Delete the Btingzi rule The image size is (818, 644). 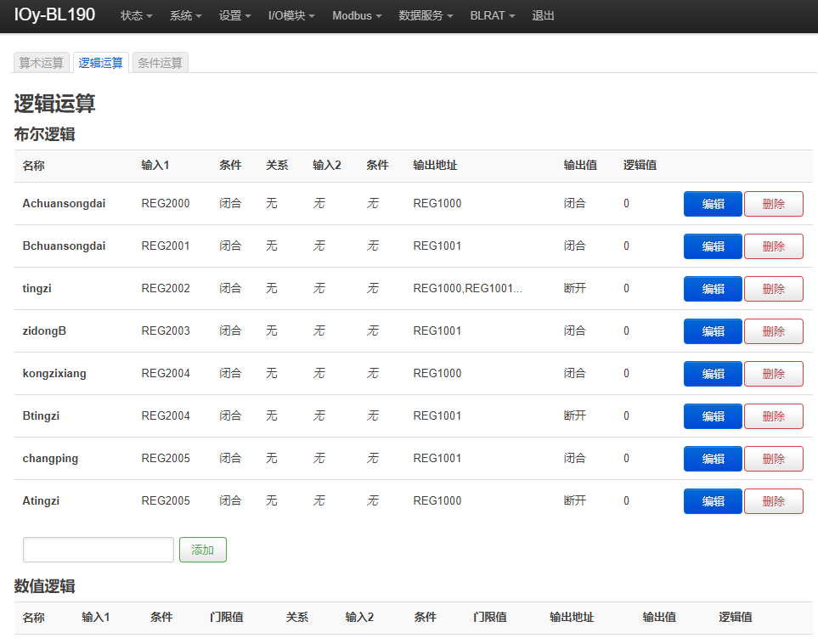773,416
